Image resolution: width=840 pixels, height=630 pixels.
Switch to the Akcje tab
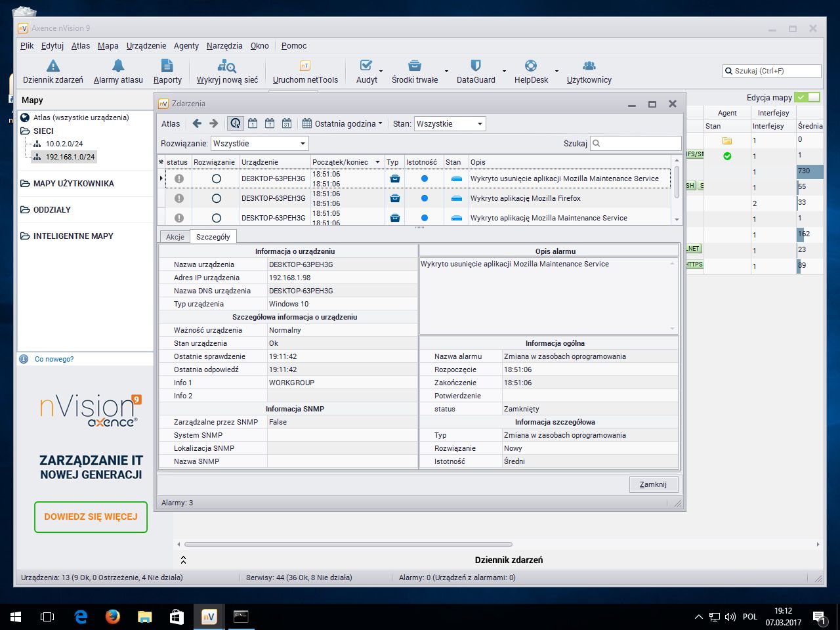(175, 237)
